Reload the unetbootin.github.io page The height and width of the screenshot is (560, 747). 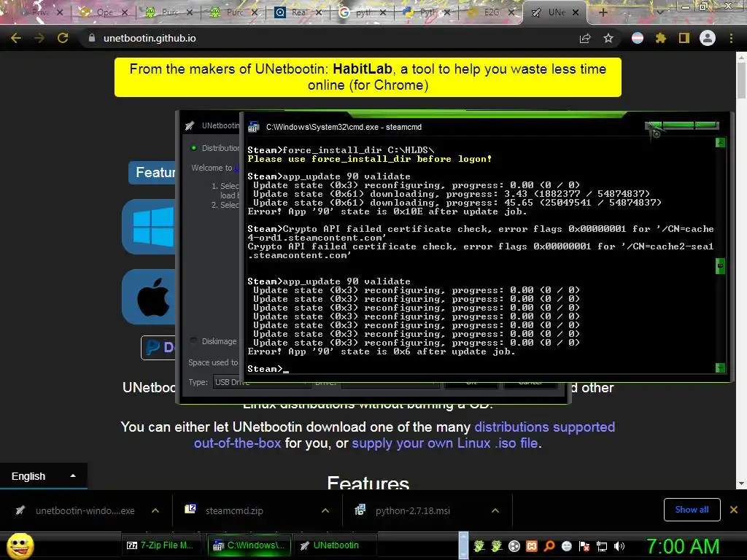[63, 38]
